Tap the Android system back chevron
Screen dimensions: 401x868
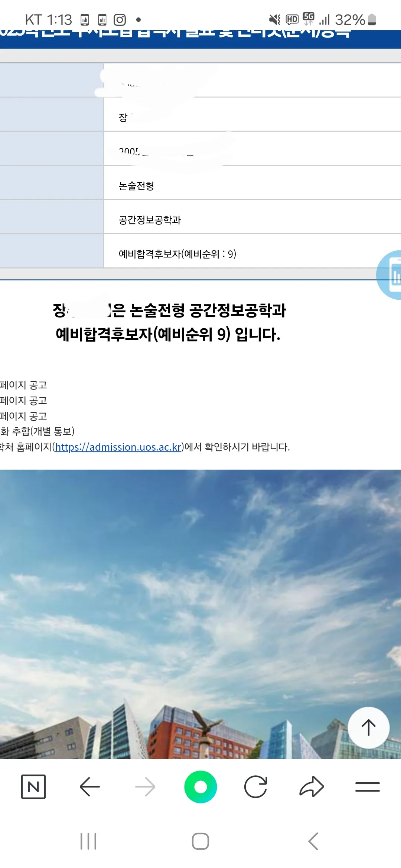[x=313, y=841]
